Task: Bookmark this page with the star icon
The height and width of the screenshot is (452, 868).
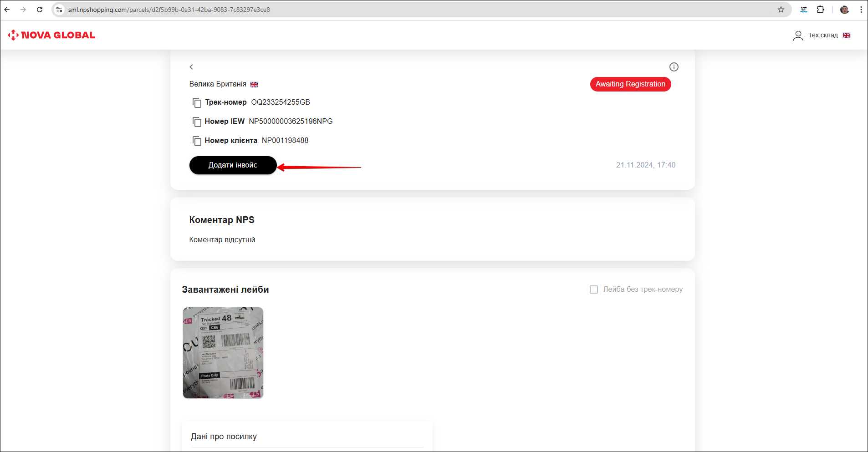Action: (781, 10)
